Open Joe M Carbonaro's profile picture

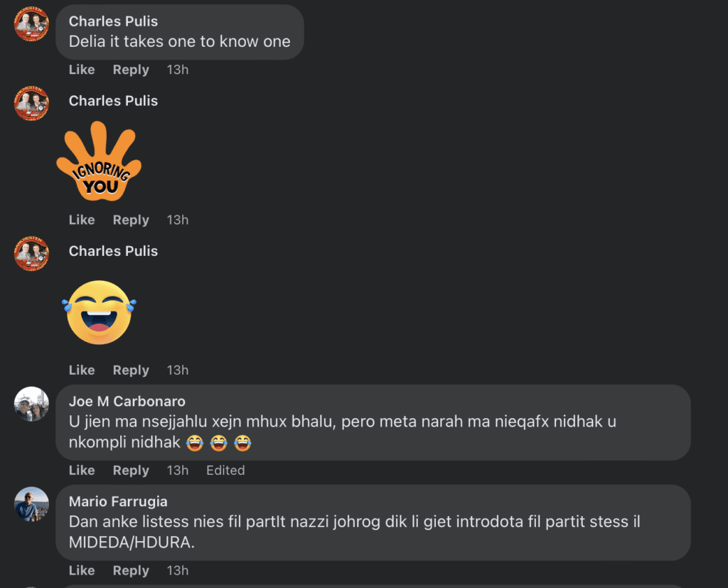click(31, 404)
